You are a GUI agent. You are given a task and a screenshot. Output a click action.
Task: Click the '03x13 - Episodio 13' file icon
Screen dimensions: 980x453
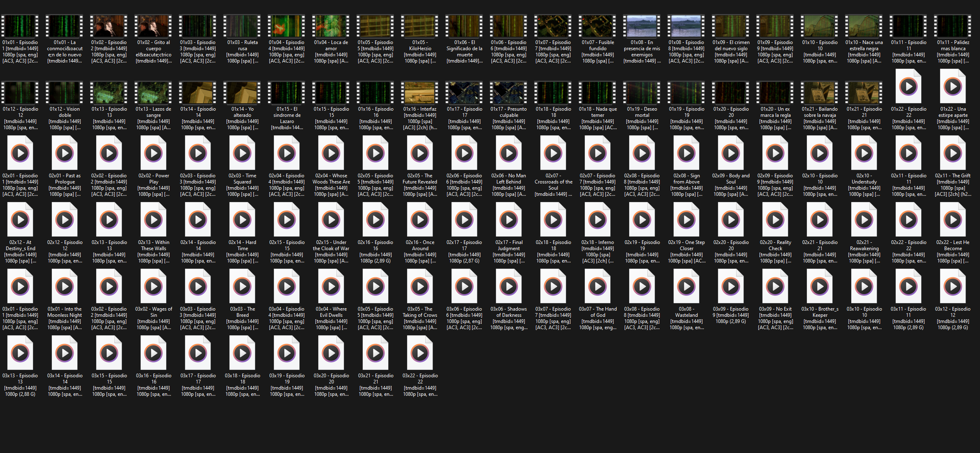click(x=20, y=353)
